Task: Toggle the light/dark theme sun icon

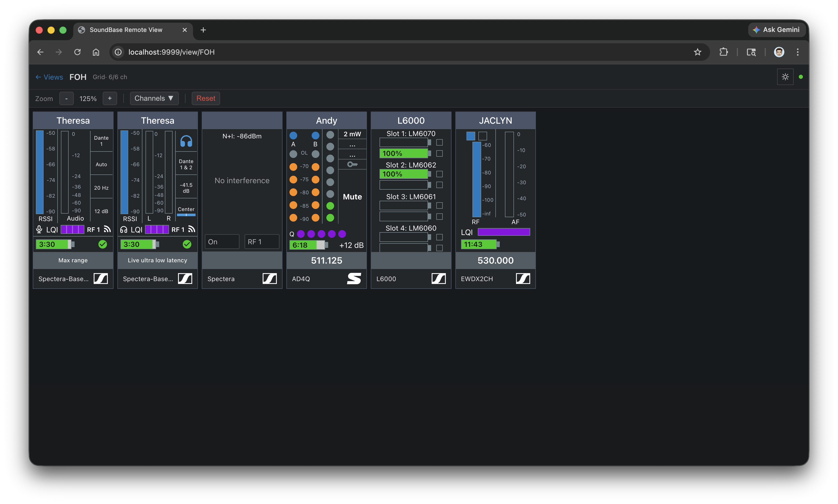Action: coord(785,77)
